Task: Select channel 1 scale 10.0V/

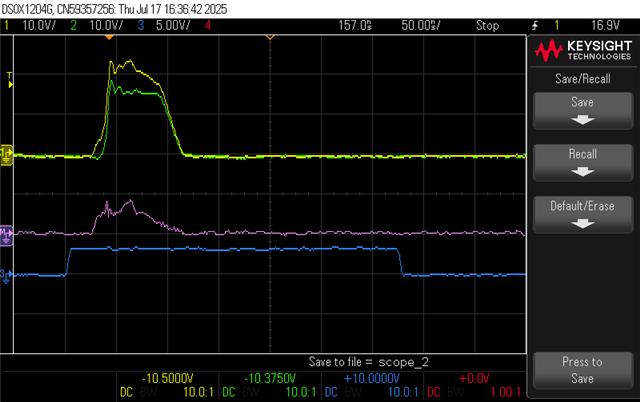Action: 39,25
